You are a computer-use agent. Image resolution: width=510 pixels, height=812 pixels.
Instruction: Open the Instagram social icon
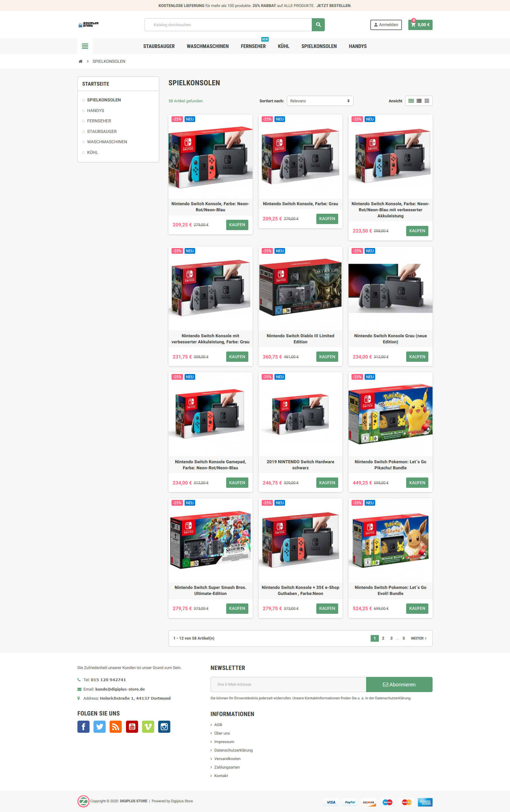point(164,727)
